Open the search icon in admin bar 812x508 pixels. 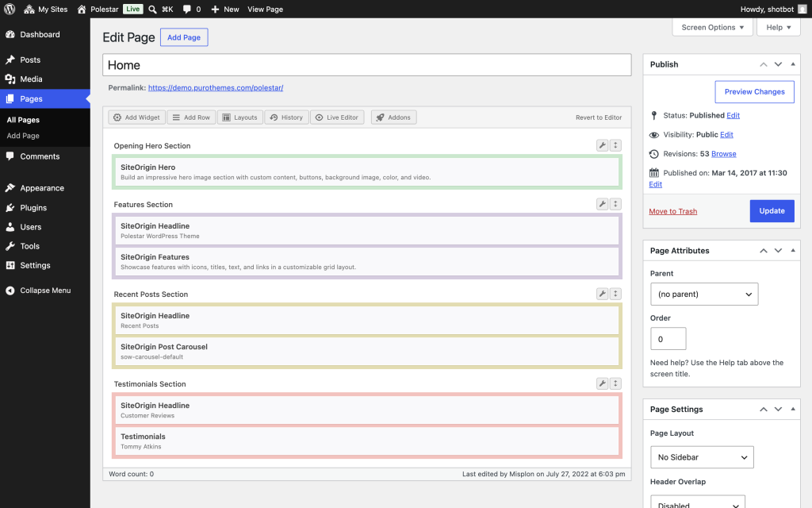[152, 9]
